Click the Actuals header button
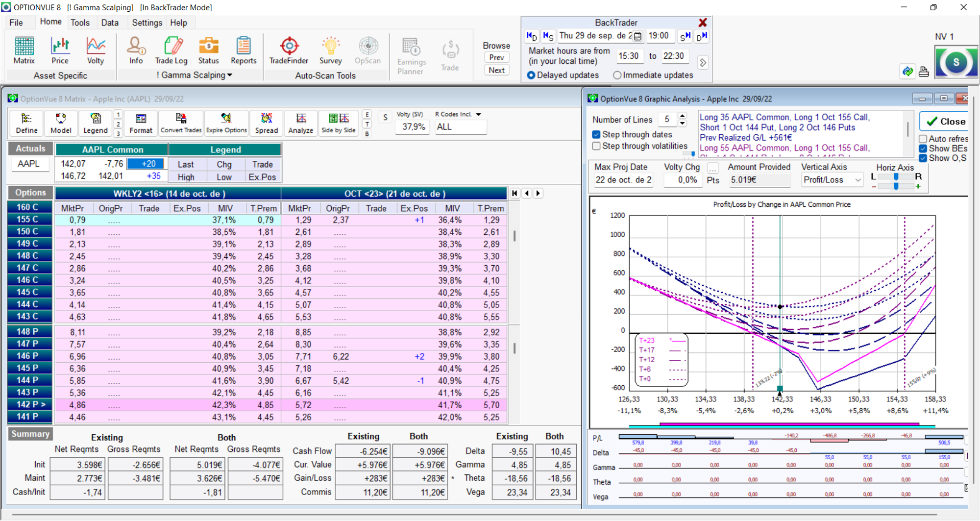 pyautogui.click(x=30, y=149)
